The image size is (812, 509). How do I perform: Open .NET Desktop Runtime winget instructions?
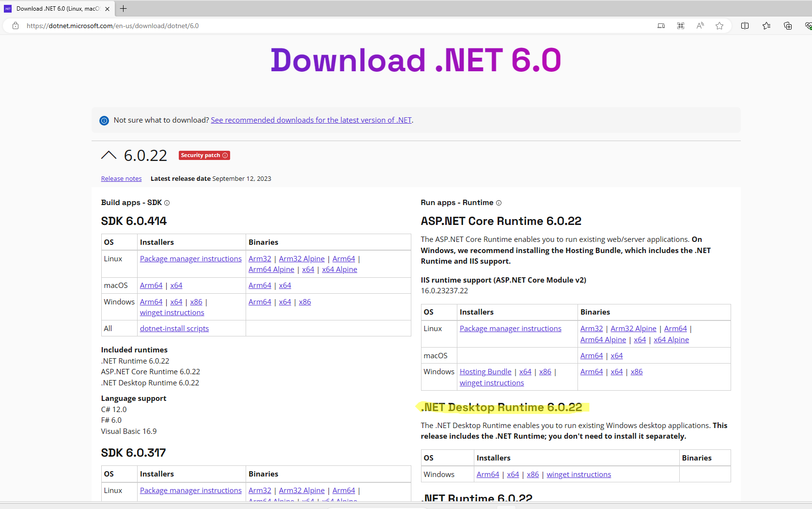coord(579,475)
